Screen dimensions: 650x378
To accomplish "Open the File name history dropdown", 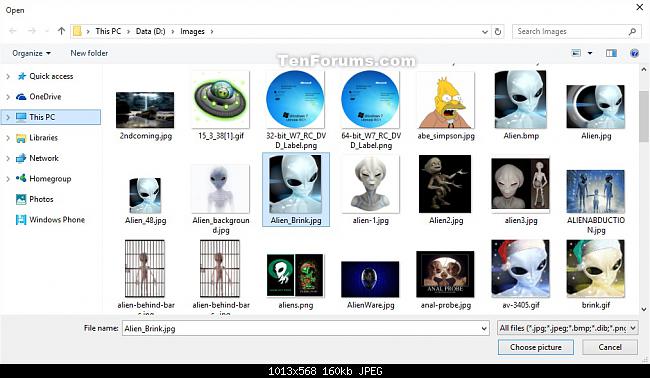I will [x=484, y=329].
